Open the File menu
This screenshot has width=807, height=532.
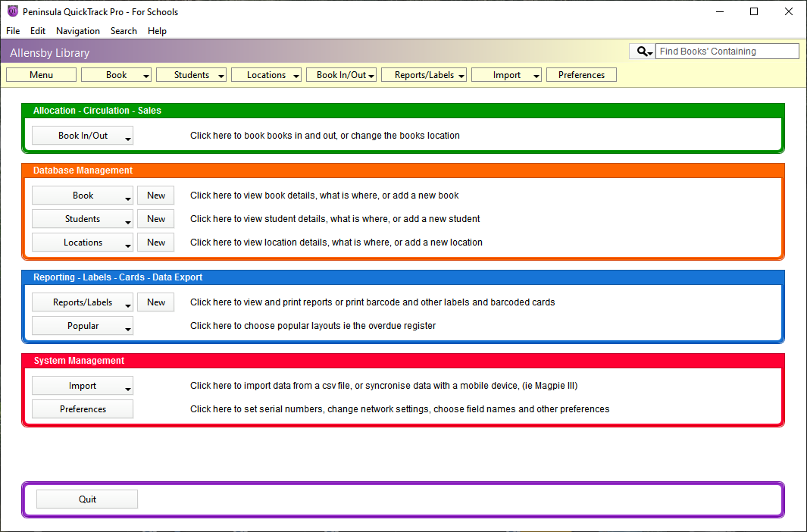click(x=13, y=31)
